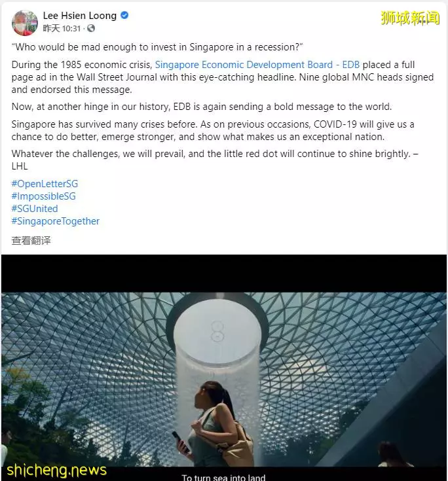Open the #OpenLetterSG hashtag
Screen dimensions: 448x481
45,184
